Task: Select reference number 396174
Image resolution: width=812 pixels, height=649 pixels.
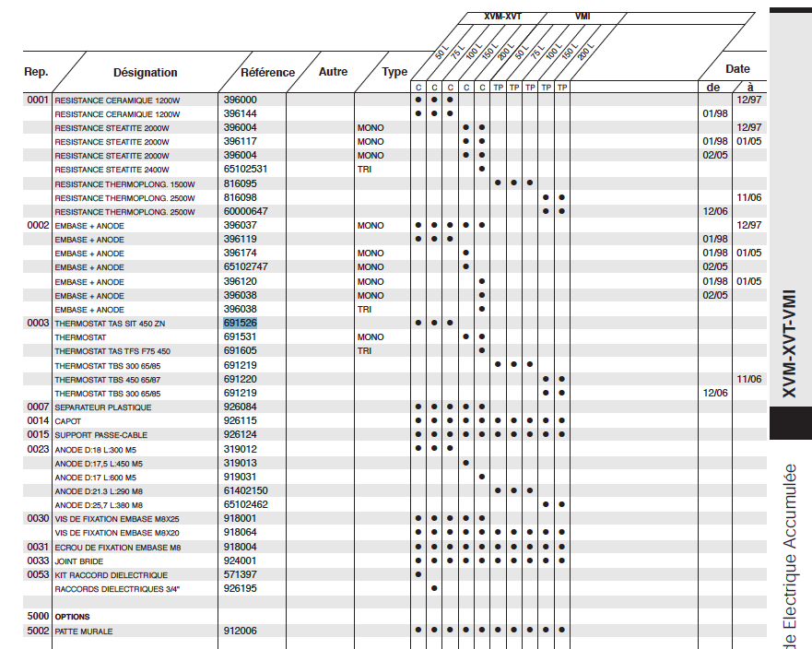Action: (x=241, y=253)
